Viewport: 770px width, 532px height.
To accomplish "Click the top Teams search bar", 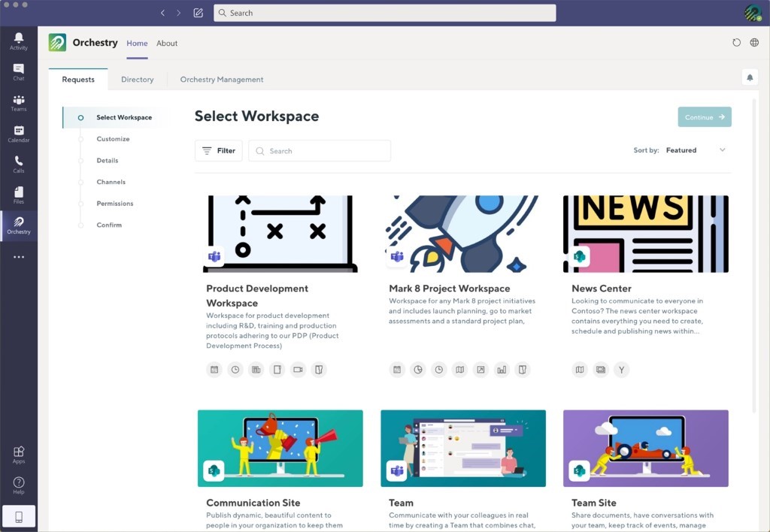I will click(384, 13).
